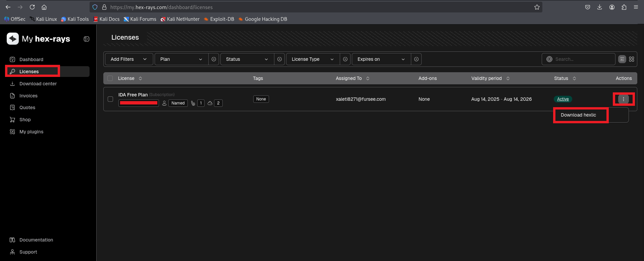Click the validity period Aug 14, 2025 dates
Viewport: 644px width, 261px height.
coord(501,99)
